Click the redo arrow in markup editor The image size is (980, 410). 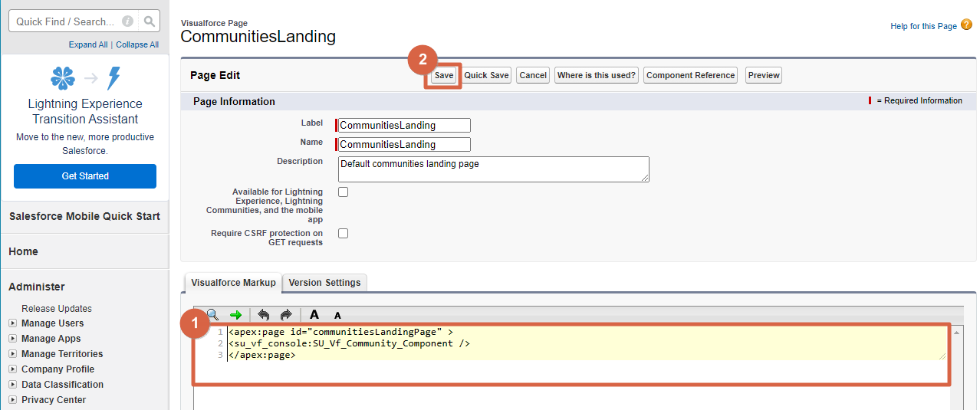point(286,315)
